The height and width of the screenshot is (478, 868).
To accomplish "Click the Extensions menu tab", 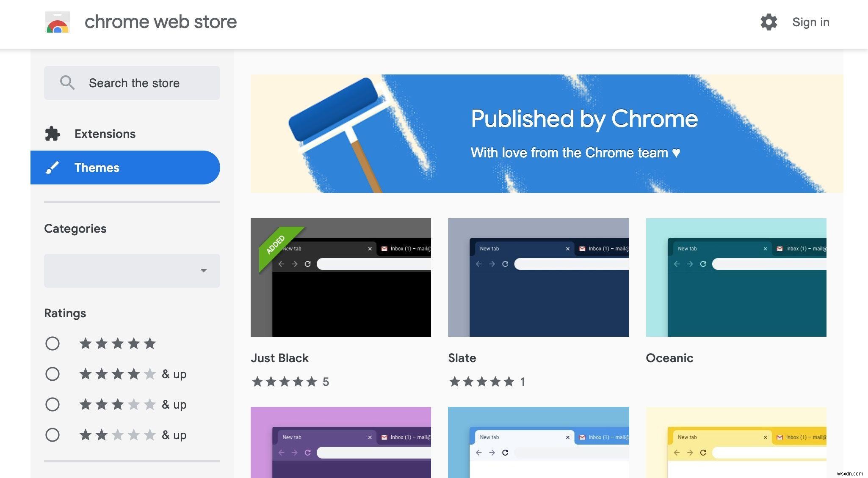I will [105, 133].
